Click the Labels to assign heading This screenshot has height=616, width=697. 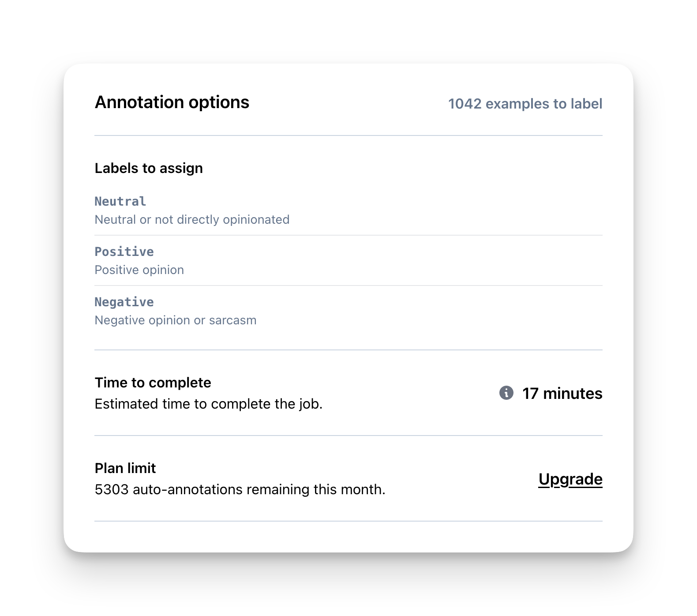pos(149,168)
